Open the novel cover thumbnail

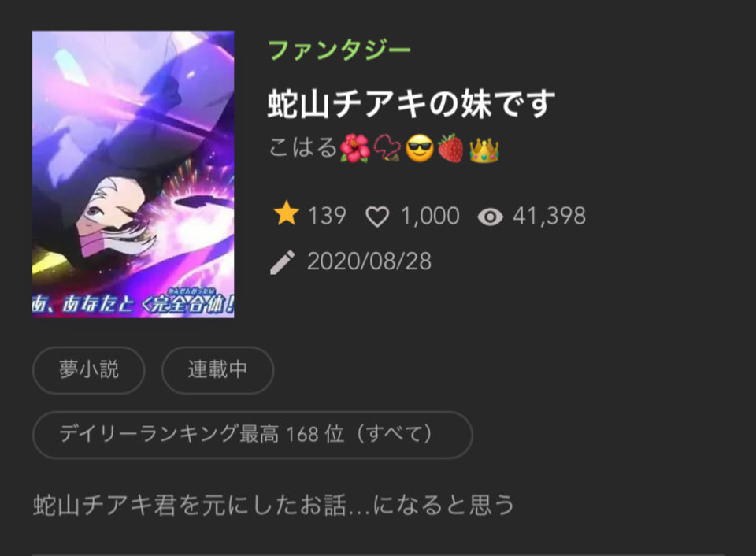coord(133,174)
